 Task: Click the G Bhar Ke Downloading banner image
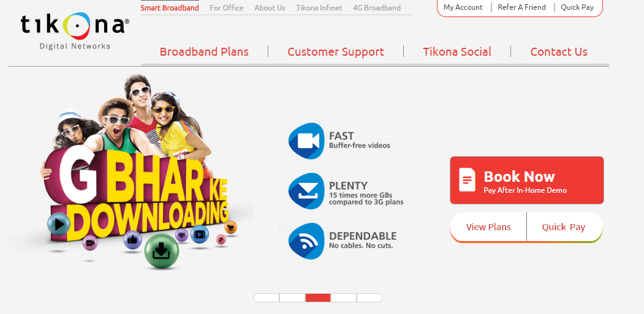coord(135,173)
